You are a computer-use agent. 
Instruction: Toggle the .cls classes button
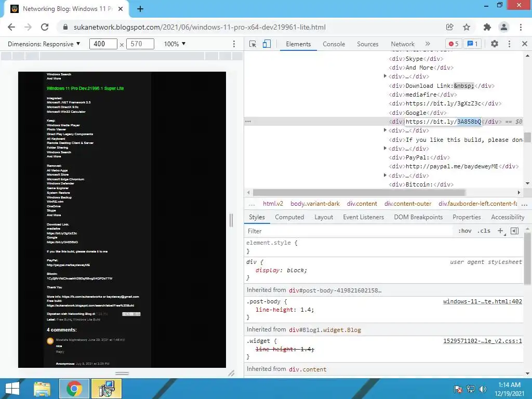coord(484,231)
